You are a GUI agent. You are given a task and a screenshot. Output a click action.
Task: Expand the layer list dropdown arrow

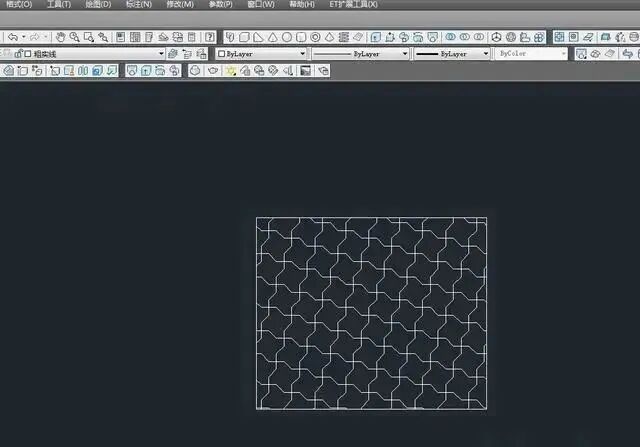tap(161, 53)
